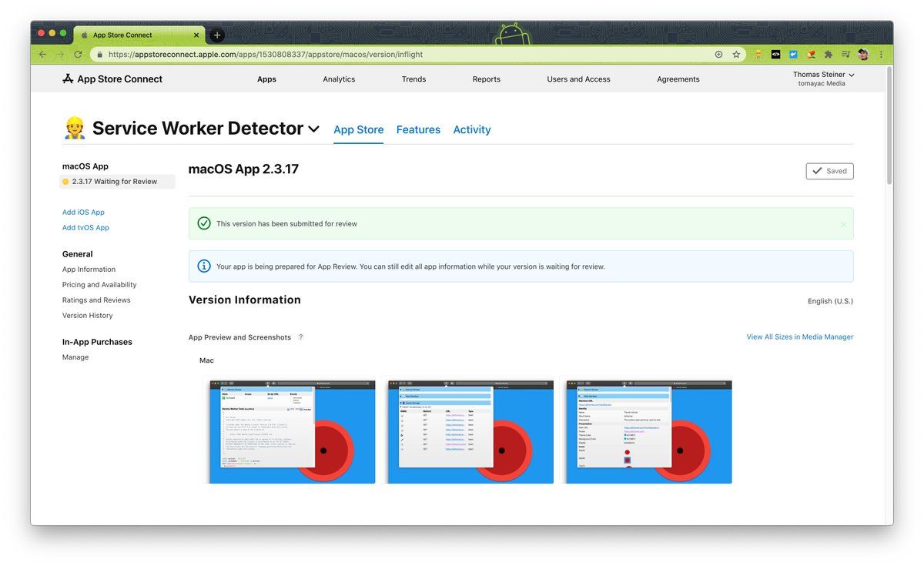Click the bookmark star icon in address bar
This screenshot has height=566, width=924.
tap(736, 55)
